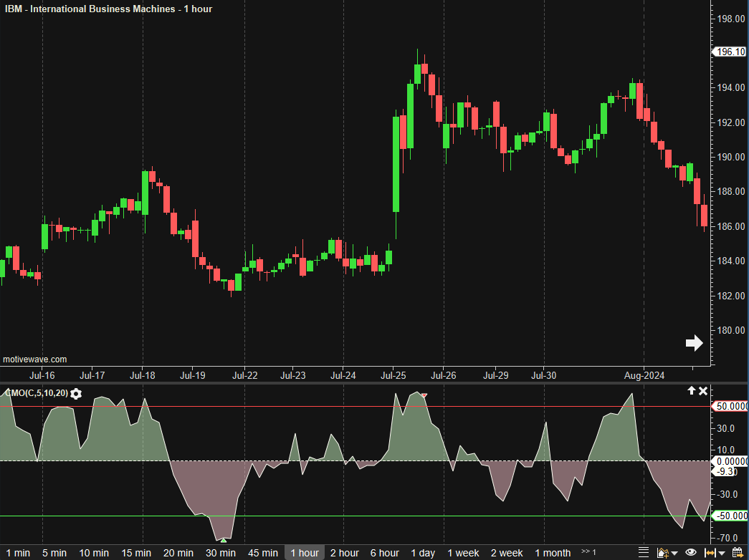749x560 pixels.
Task: Expand the bar spacing dropdown arrow
Action: tap(721, 554)
